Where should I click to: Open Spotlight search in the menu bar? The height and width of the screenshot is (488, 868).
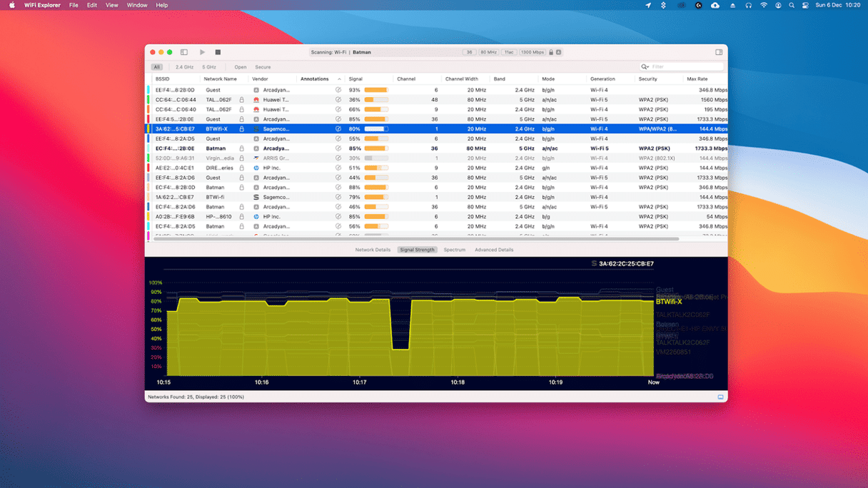[x=792, y=5]
